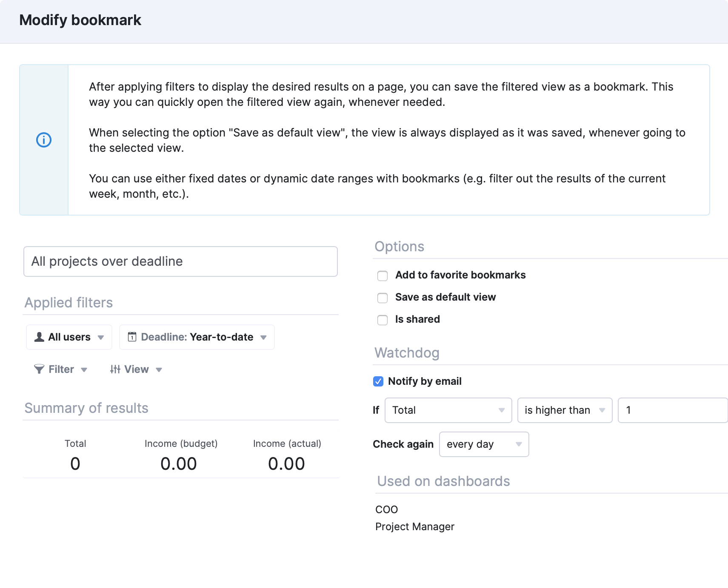Expand the View menu
This screenshot has width=728, height=588.
[136, 369]
